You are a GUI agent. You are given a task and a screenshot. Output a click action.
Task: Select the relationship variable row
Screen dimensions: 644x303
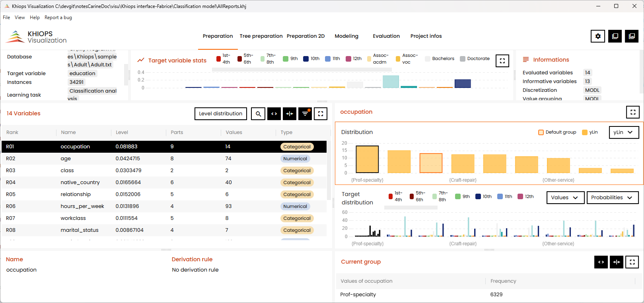(164, 194)
